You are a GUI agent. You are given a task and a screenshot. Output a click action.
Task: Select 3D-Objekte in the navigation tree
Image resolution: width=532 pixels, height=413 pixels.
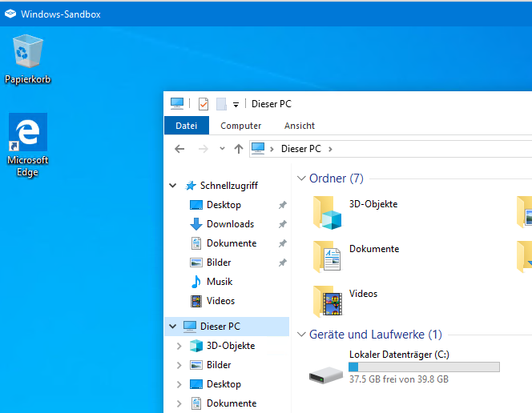[x=231, y=346]
